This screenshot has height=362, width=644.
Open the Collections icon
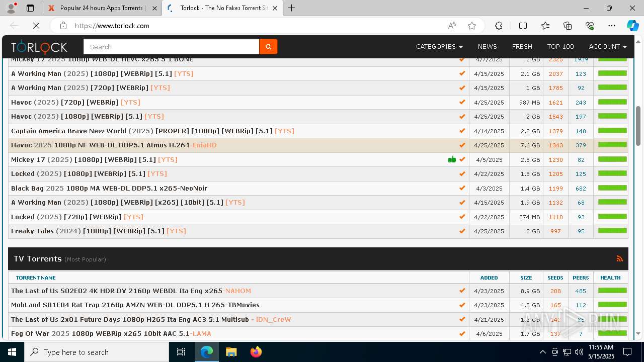point(568,26)
